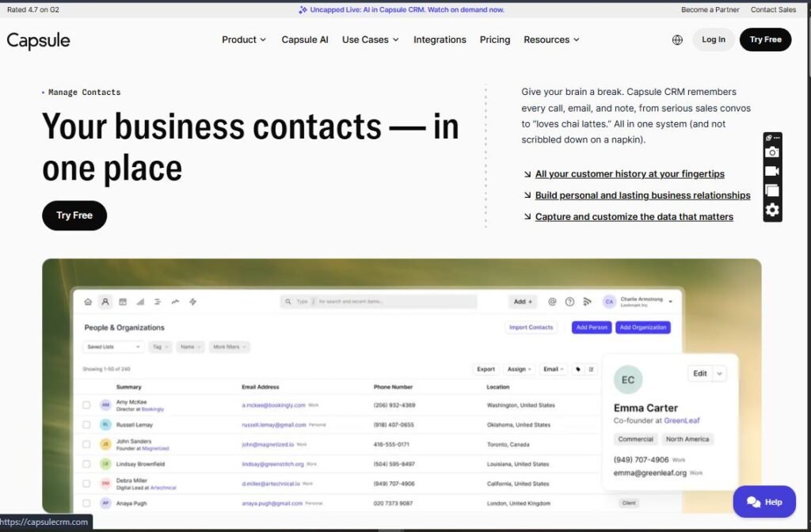Open the Saved Lists dropdown
Screen dimensions: 811x532
coord(112,347)
